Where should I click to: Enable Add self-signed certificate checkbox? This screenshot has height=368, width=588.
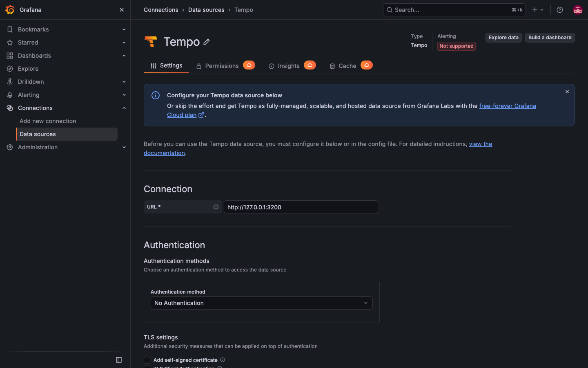pos(147,360)
